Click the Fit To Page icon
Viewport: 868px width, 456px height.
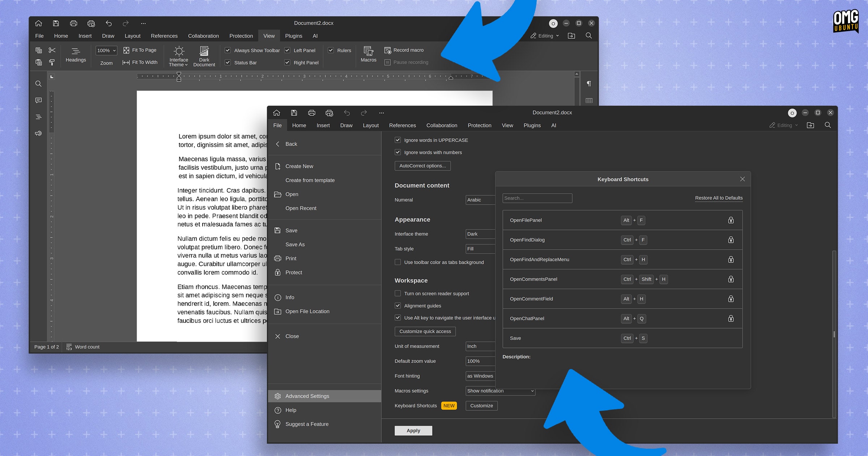click(126, 50)
